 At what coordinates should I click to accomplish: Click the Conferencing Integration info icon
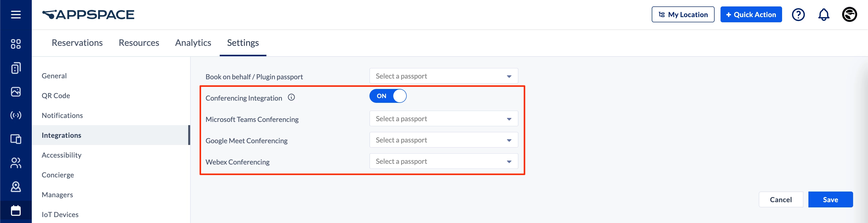[x=291, y=98]
